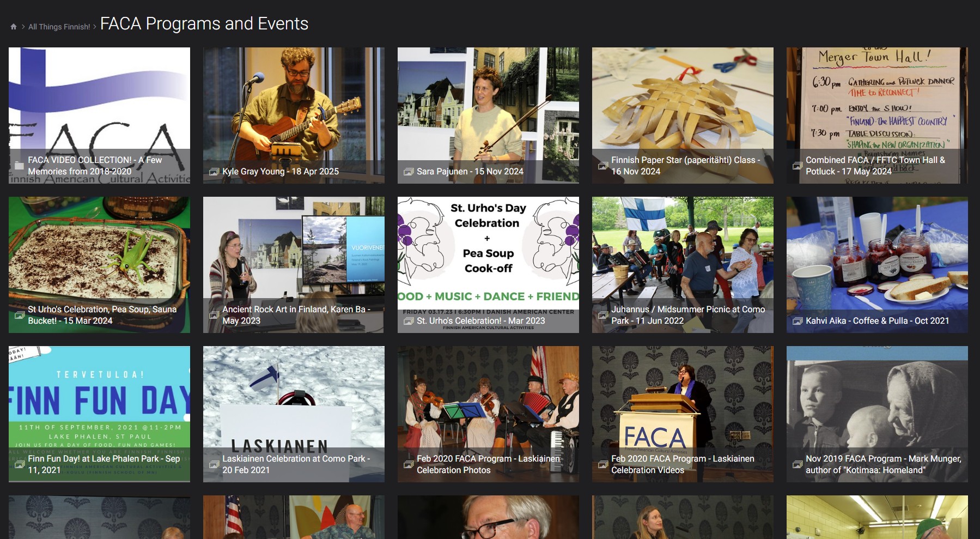Click album icon beside Combined FACA / FFTC Town Hall
This screenshot has height=539, width=980.
[x=798, y=166]
